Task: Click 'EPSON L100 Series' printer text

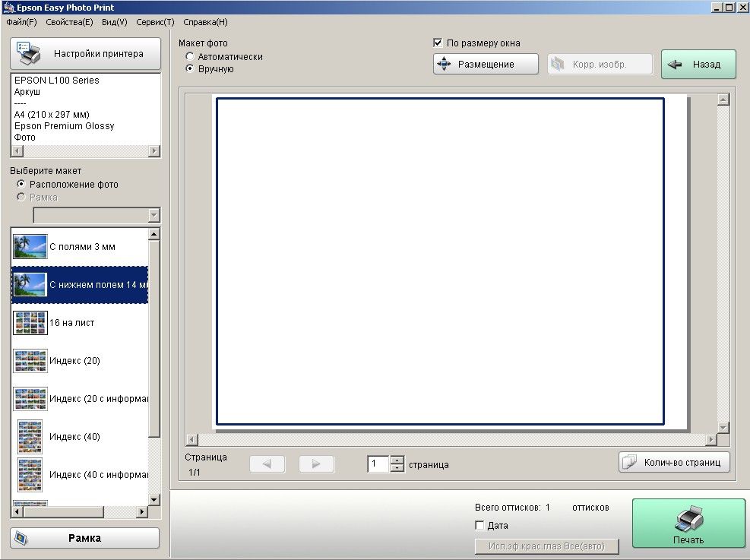Action: (56, 81)
